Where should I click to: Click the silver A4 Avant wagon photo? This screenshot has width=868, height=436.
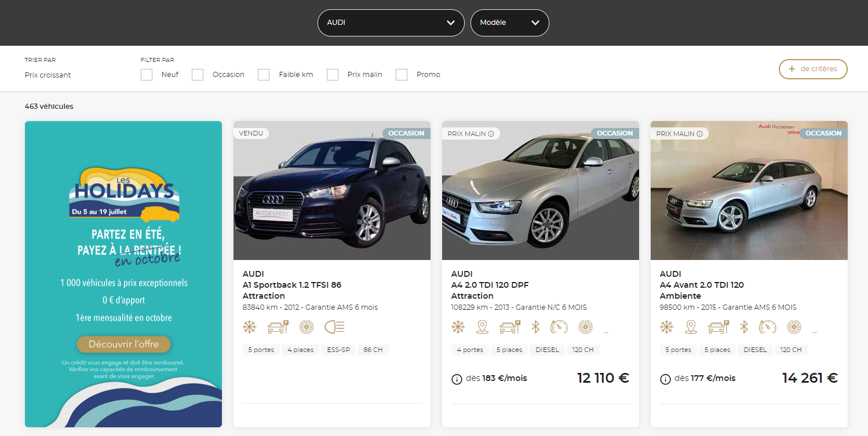pyautogui.click(x=749, y=190)
